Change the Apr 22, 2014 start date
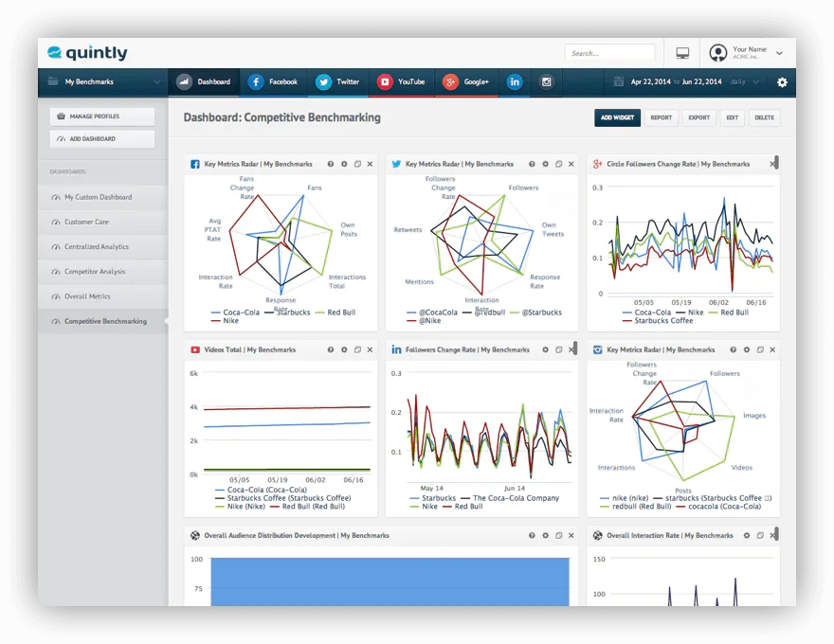The image size is (834, 644). [650, 81]
